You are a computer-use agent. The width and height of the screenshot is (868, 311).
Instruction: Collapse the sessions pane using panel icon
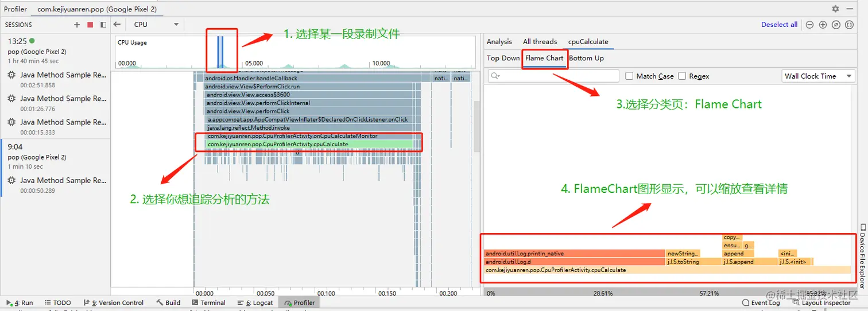pos(103,25)
